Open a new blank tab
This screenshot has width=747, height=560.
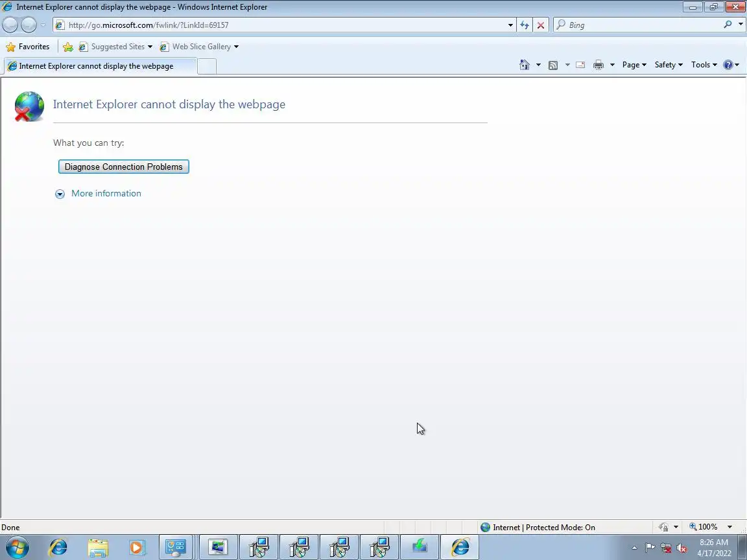(x=207, y=66)
